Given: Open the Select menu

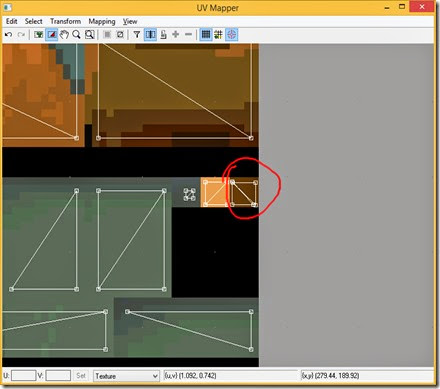Looking at the screenshot, I should [33, 21].
